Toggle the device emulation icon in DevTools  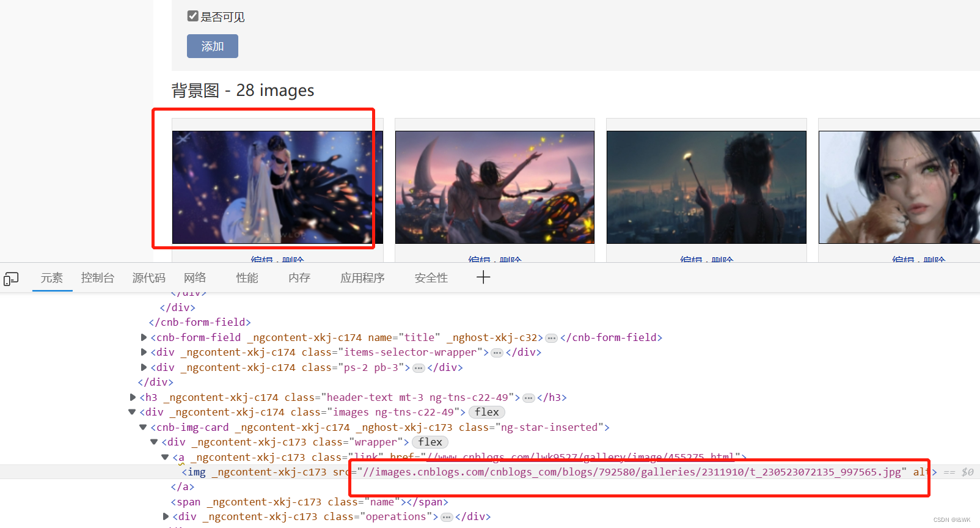tap(11, 279)
